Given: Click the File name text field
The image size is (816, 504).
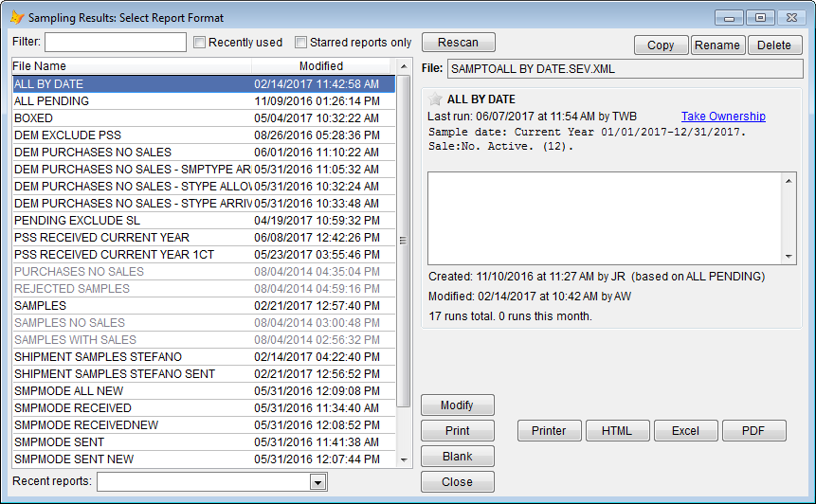Looking at the screenshot, I should 625,68.
